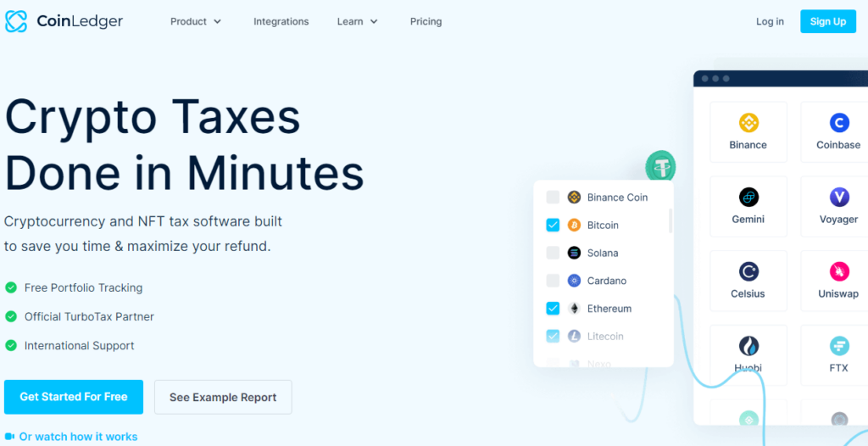Click the Uniswap exchange logo

click(839, 271)
